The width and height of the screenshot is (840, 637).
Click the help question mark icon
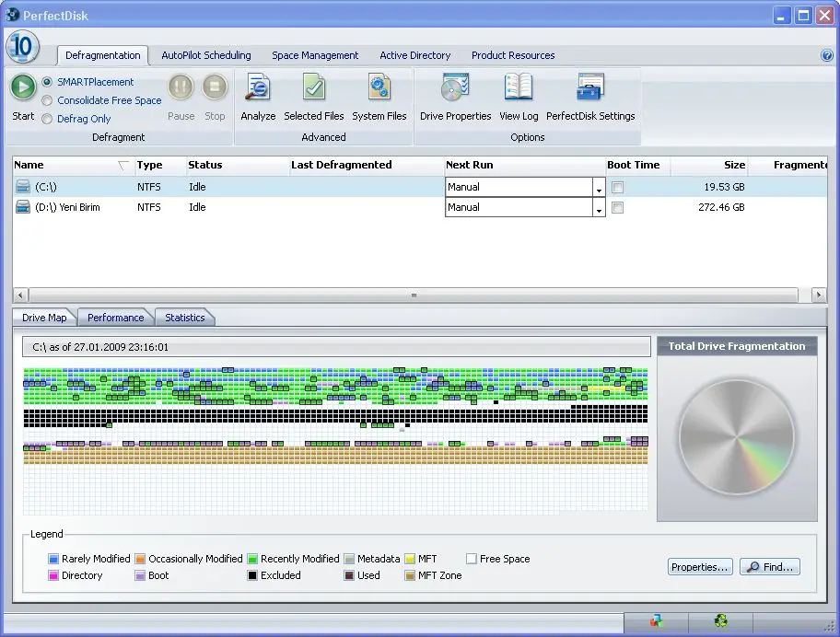826,55
